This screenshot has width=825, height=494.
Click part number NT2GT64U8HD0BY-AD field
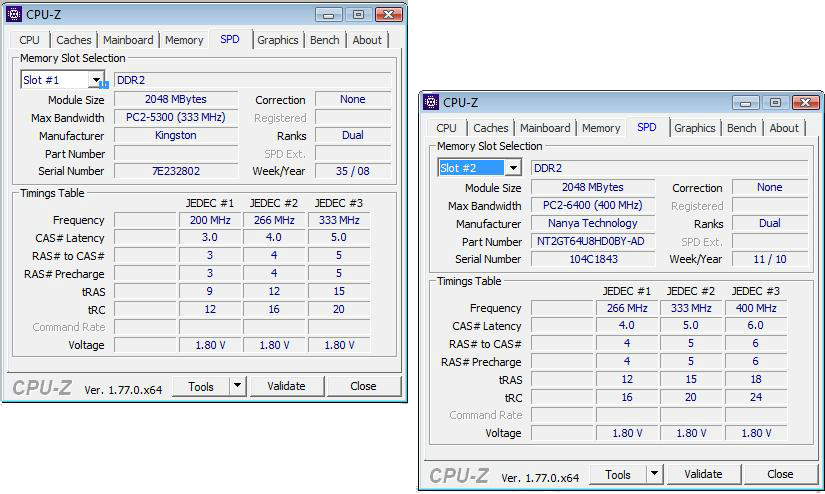tap(593, 241)
